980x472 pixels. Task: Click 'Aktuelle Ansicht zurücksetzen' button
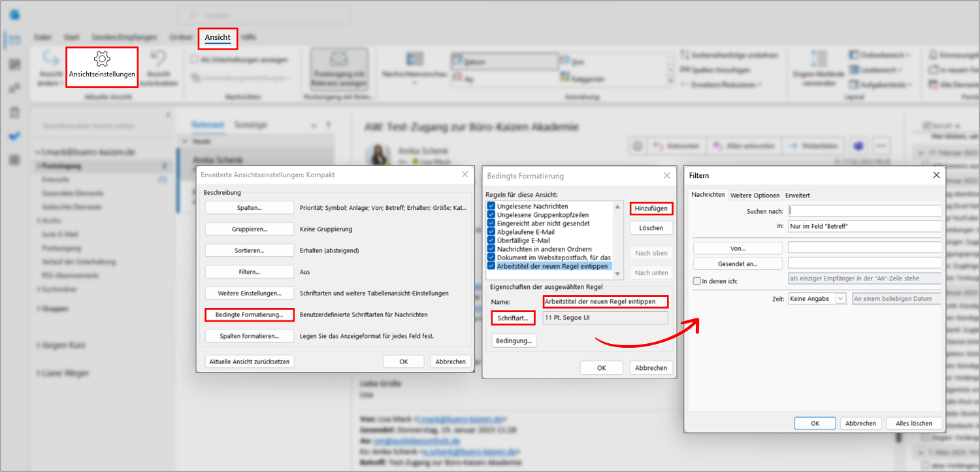[250, 362]
